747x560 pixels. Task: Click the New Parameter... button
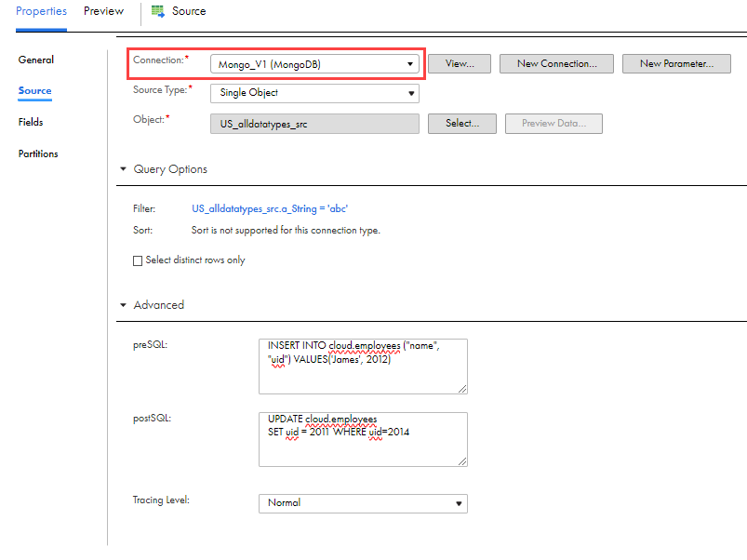(676, 64)
